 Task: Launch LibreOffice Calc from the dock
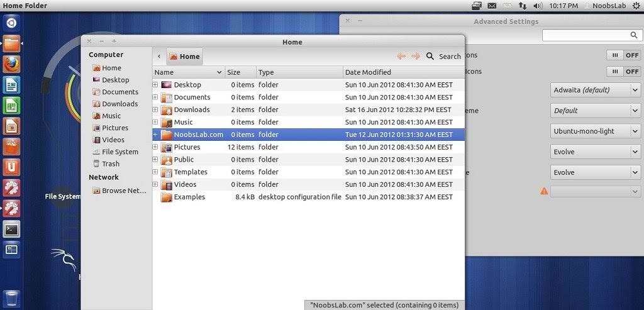tap(11, 106)
